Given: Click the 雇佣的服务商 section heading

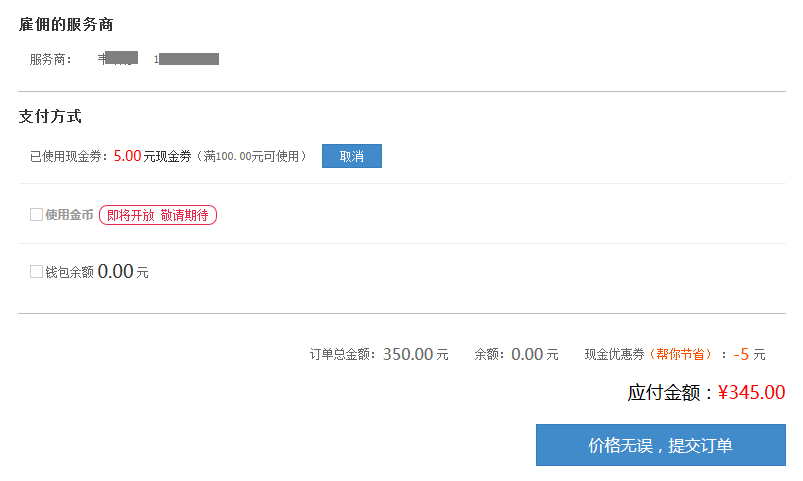Looking at the screenshot, I should (x=66, y=24).
